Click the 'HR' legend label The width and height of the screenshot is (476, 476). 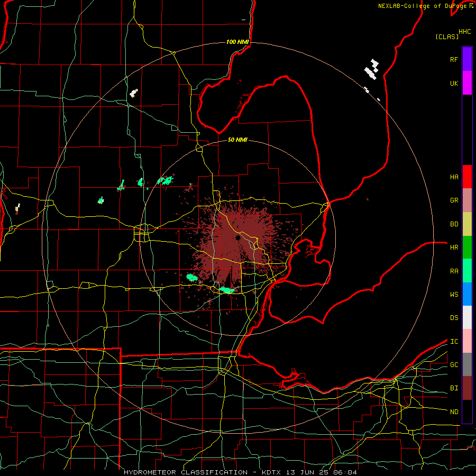coord(454,248)
